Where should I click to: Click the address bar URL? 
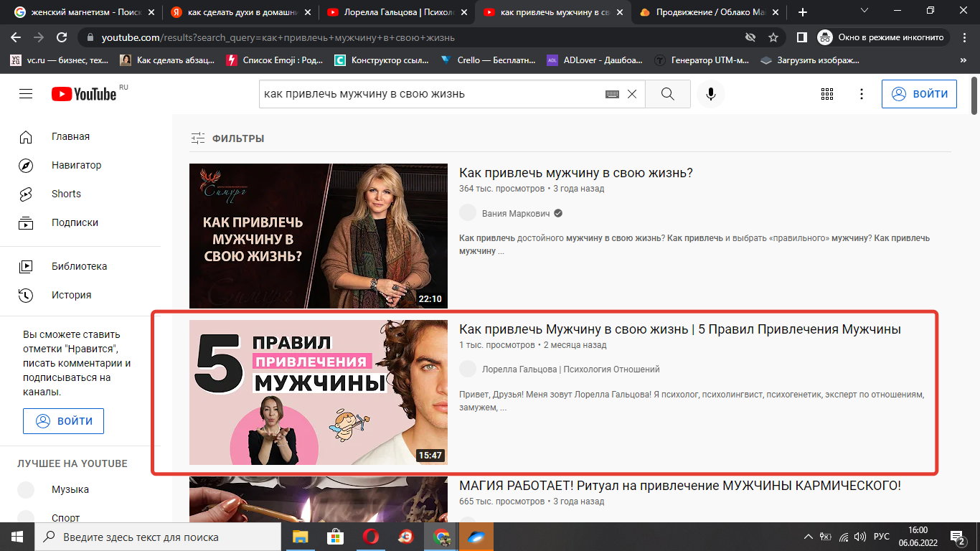278,37
